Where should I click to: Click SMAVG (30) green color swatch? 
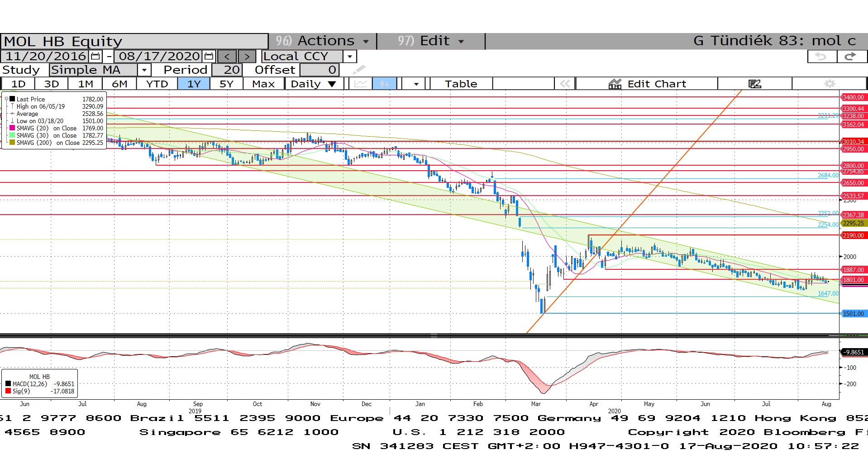click(x=12, y=135)
